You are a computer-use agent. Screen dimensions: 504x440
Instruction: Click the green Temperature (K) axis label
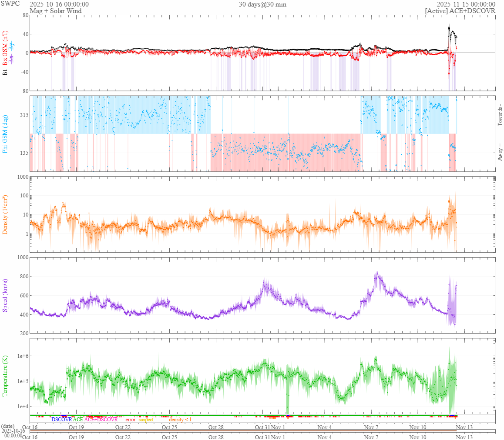(5, 375)
